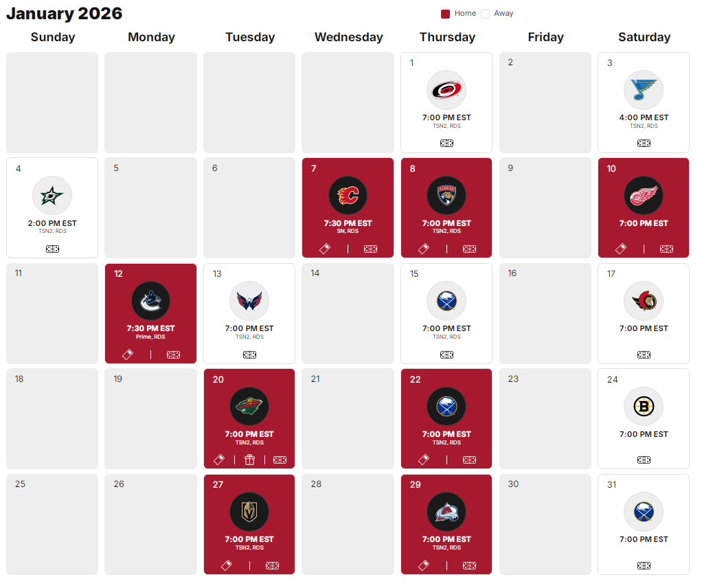Open the rink icon on the January 31 Sabres game

click(644, 565)
